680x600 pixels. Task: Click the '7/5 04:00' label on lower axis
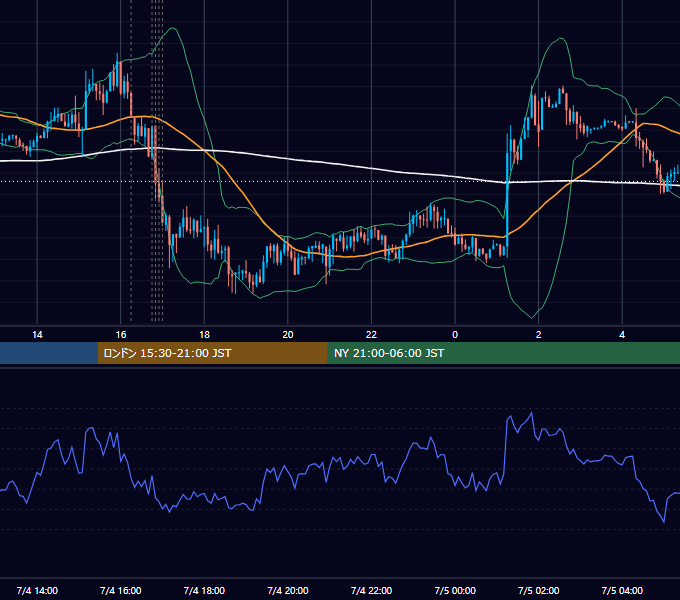tap(622, 591)
